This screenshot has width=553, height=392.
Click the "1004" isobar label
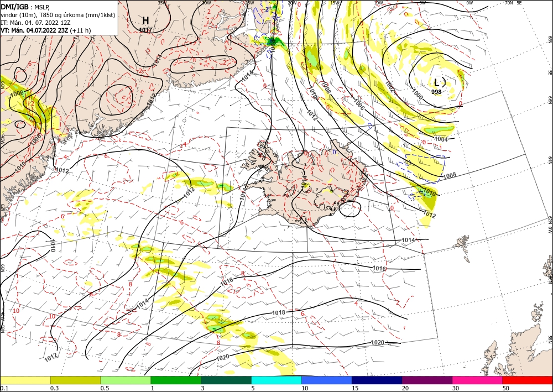pyautogui.click(x=441, y=139)
